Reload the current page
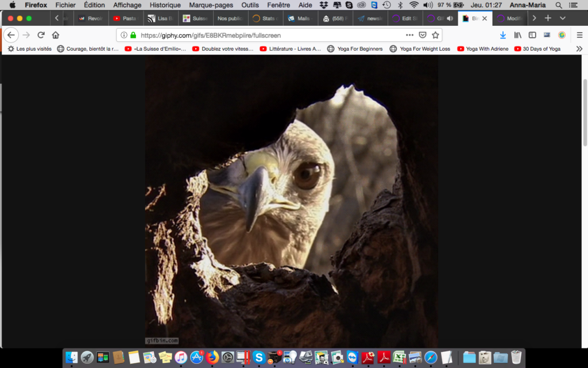This screenshot has width=588, height=368. [41, 35]
